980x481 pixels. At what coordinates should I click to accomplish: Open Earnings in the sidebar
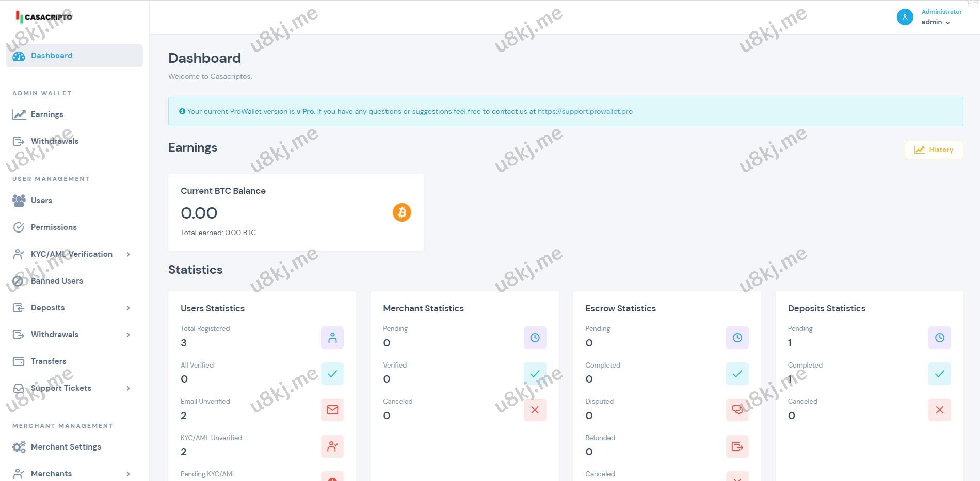[x=46, y=114]
